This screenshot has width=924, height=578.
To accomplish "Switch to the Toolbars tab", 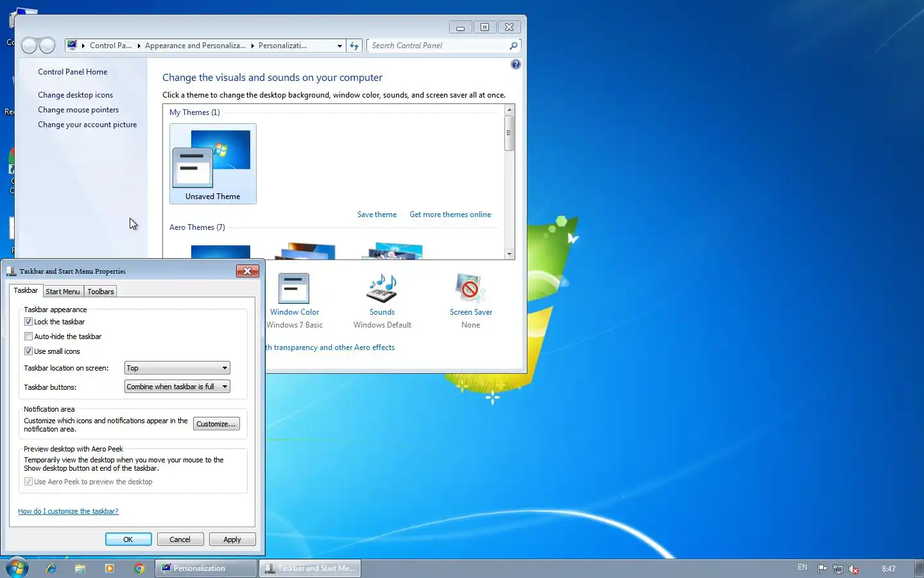I will (101, 292).
